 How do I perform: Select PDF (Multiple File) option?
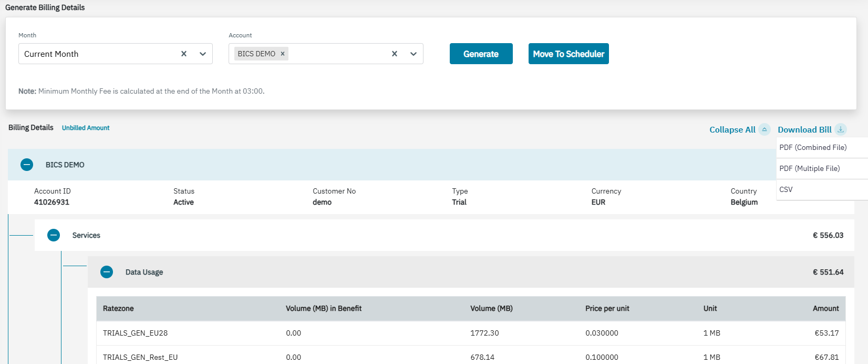click(809, 168)
